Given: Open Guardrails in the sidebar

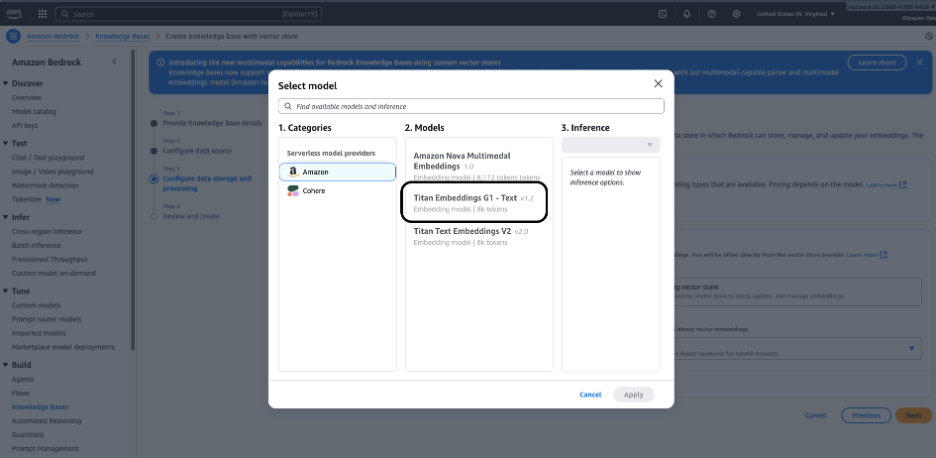Looking at the screenshot, I should tap(28, 435).
